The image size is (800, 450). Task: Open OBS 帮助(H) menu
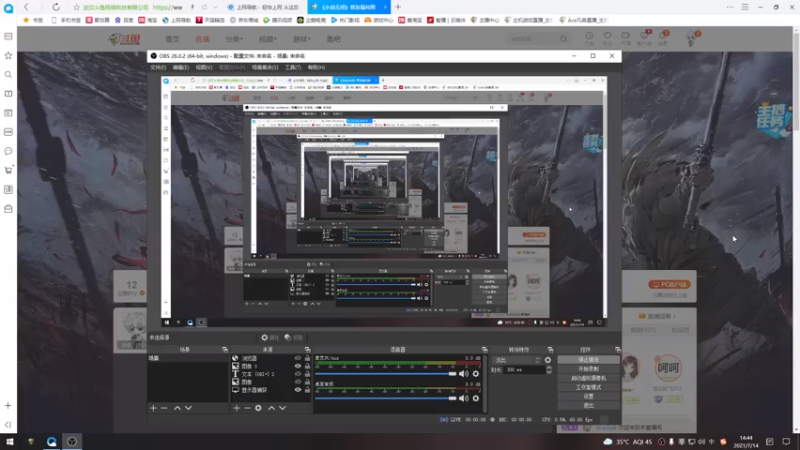pyautogui.click(x=316, y=67)
